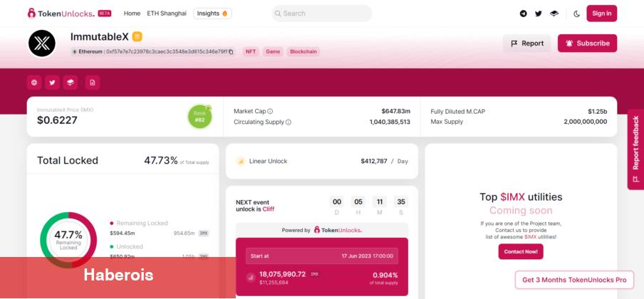Image resolution: width=644 pixels, height=299 pixels.
Task: Click the yellow badge next to ImmutableX
Action: [137, 36]
